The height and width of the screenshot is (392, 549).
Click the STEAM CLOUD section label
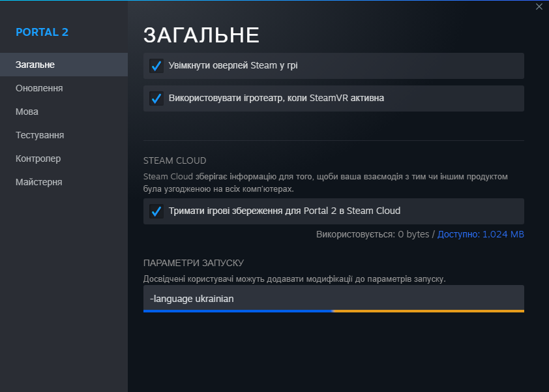click(175, 160)
